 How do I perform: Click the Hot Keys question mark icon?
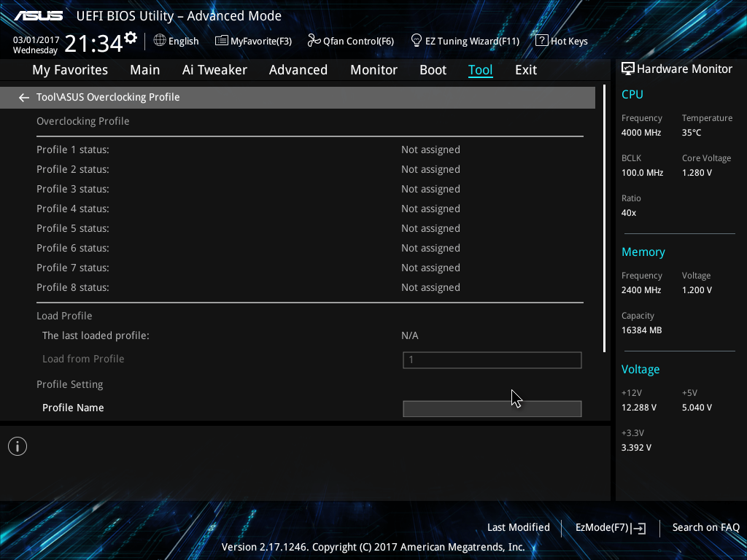(542, 41)
